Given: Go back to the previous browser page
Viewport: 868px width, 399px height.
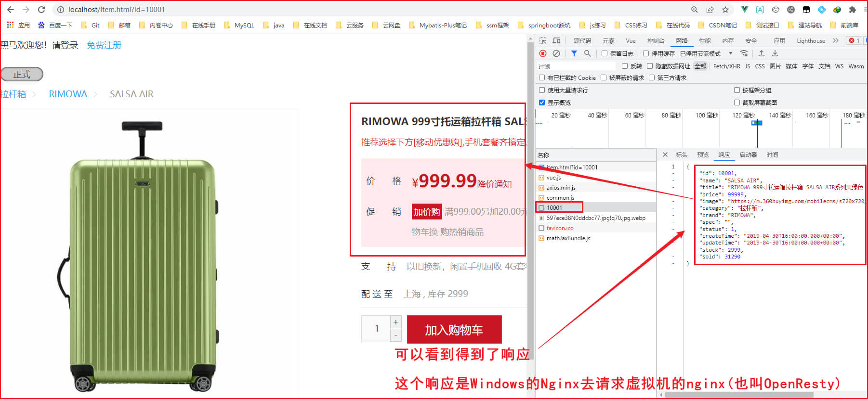Looking at the screenshot, I should (10, 10).
